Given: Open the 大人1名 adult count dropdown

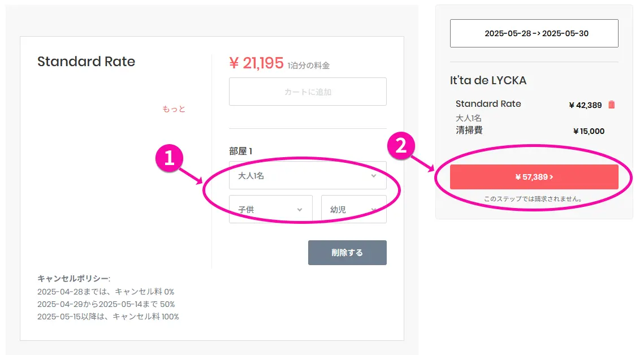Looking at the screenshot, I should [x=308, y=176].
